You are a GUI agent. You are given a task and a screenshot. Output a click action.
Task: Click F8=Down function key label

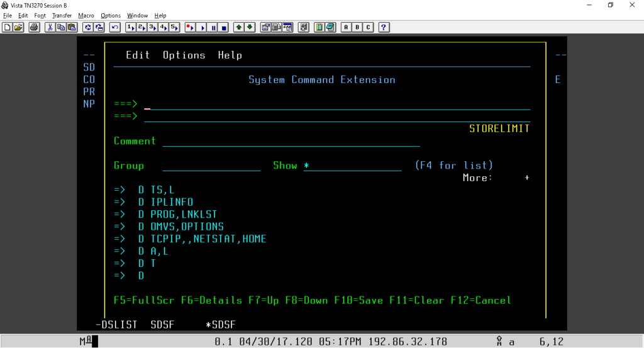coord(306,301)
